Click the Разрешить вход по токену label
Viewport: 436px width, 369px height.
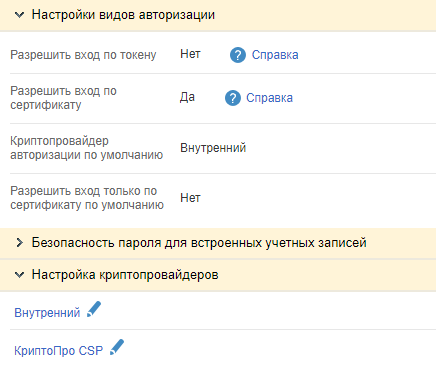pyautogui.click(x=83, y=55)
